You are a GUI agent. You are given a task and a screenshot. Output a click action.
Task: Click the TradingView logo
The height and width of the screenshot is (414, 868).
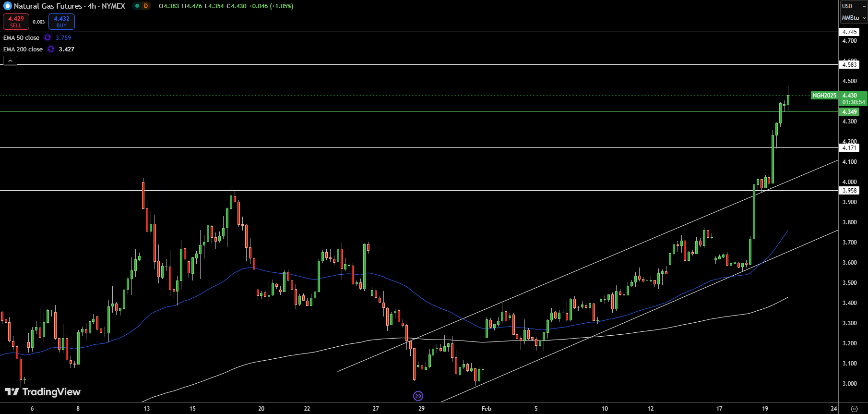tap(43, 392)
